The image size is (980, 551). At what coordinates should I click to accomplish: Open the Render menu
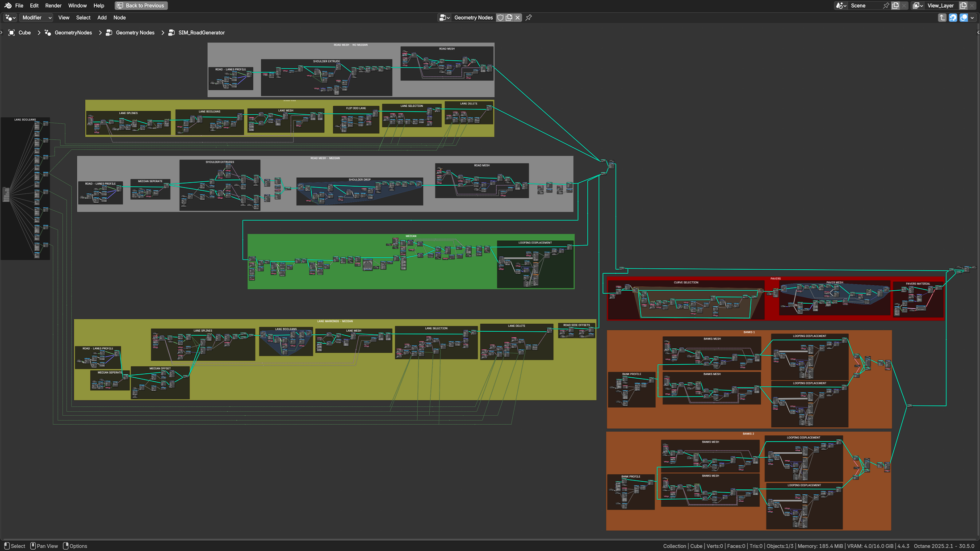[x=53, y=6]
